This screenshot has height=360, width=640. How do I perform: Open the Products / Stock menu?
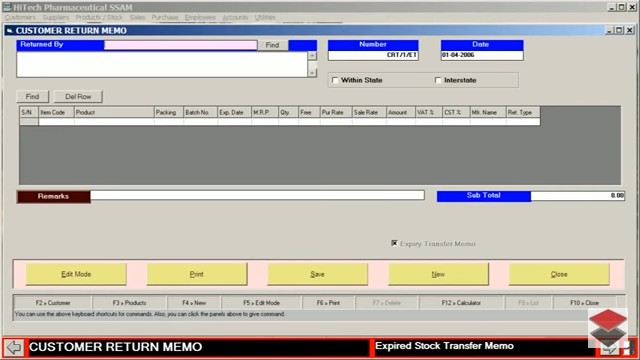coord(99,17)
